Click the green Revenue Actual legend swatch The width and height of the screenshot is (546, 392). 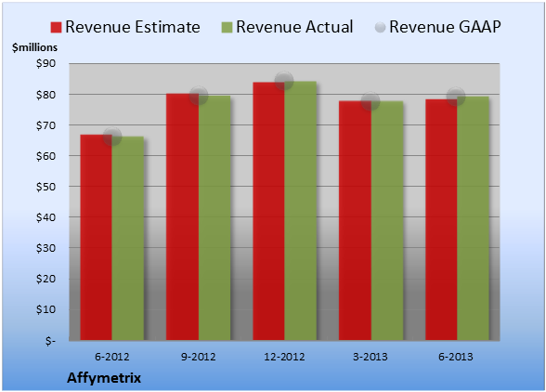tap(227, 27)
